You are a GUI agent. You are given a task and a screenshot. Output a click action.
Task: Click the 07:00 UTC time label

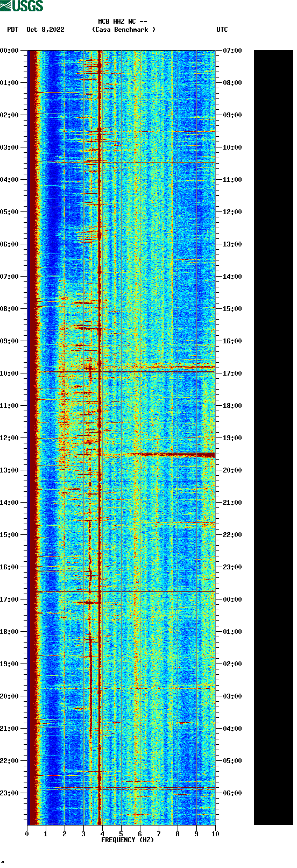coord(232,51)
